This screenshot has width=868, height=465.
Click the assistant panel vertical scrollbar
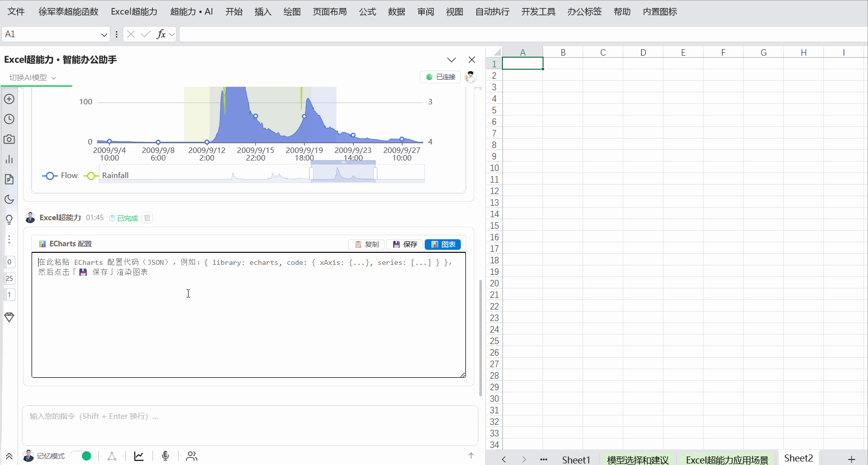481,338
